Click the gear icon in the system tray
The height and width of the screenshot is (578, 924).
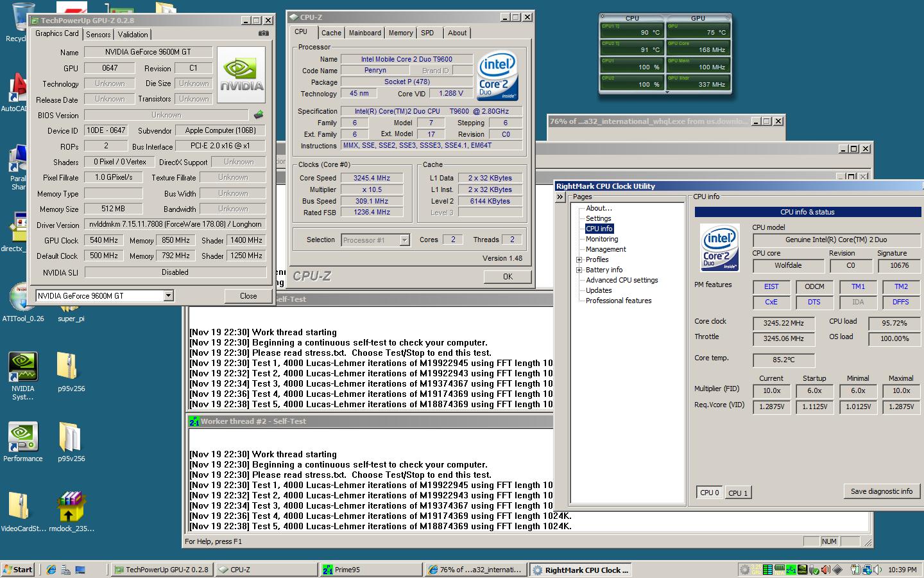(x=745, y=570)
